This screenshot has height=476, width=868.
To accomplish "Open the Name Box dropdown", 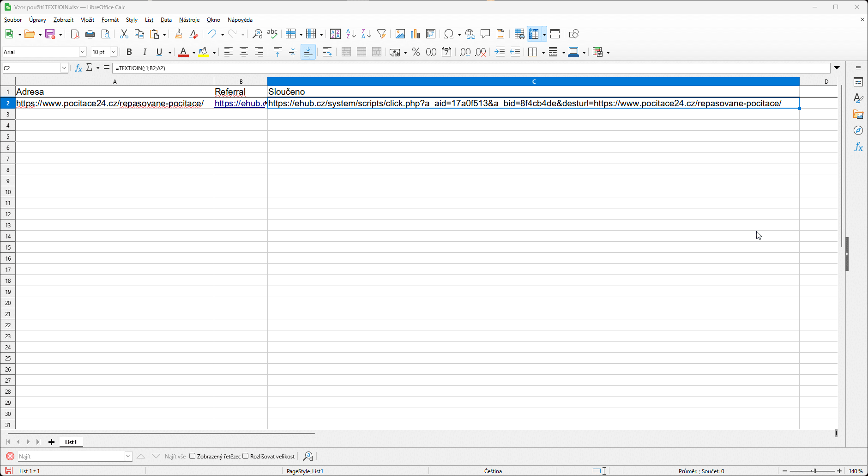I will (x=64, y=68).
